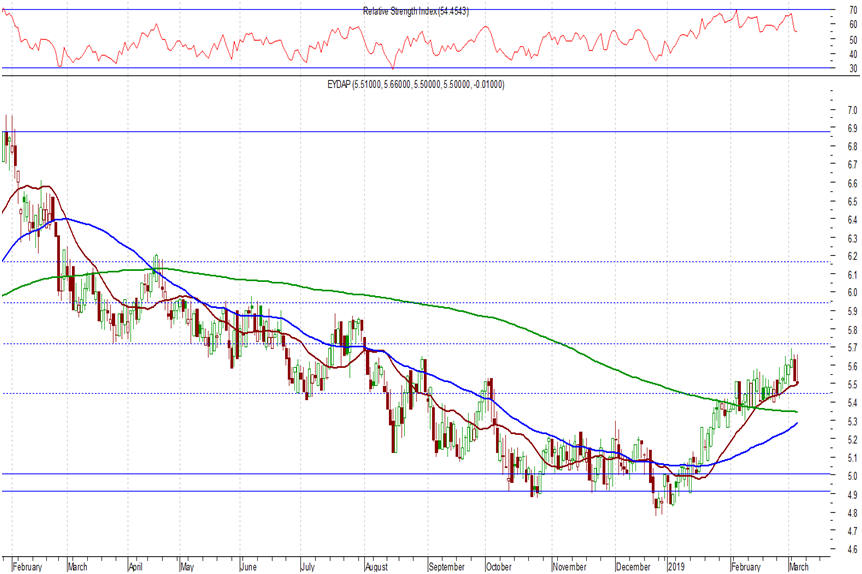Select the 2019 year label
This screenshot has width=862, height=574.
pyautogui.click(x=676, y=566)
